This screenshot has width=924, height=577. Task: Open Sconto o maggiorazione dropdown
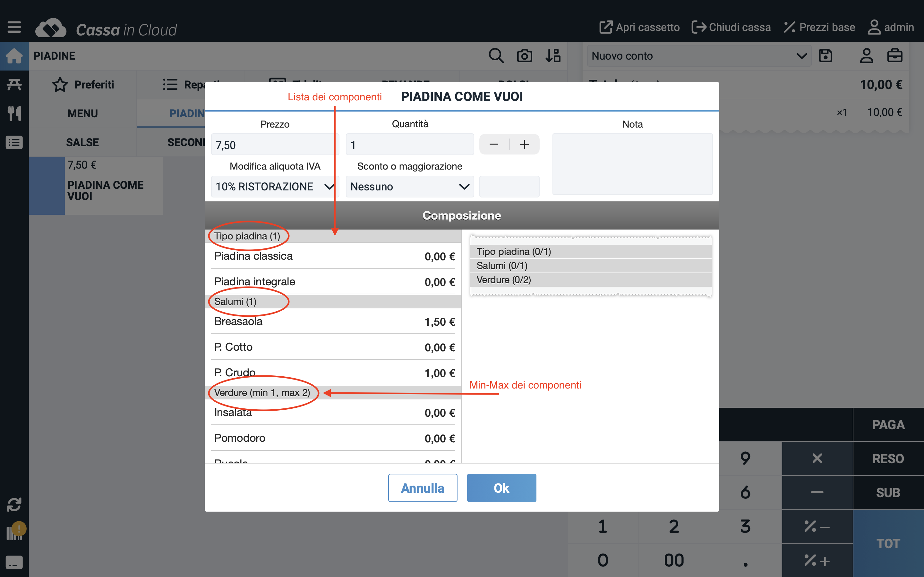409,187
